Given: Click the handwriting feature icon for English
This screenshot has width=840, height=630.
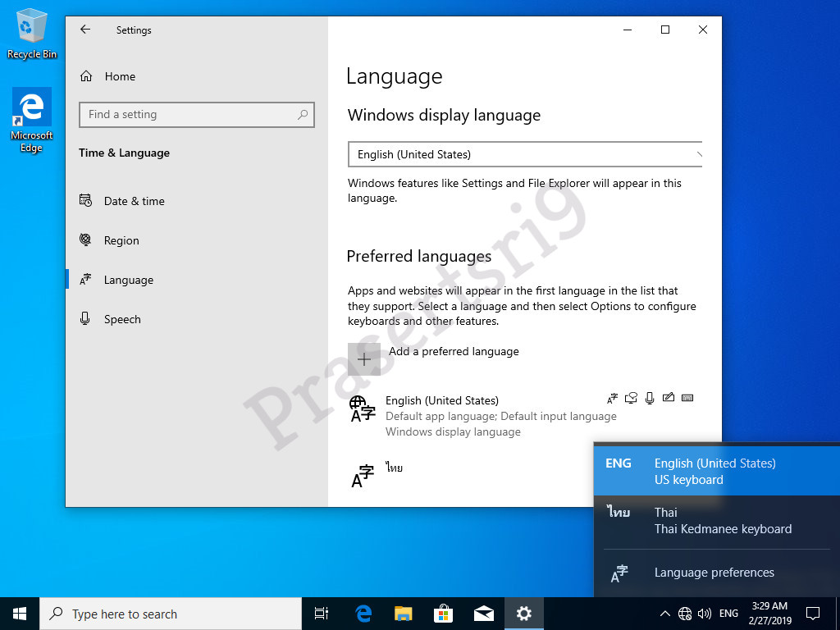Looking at the screenshot, I should pyautogui.click(x=668, y=398).
